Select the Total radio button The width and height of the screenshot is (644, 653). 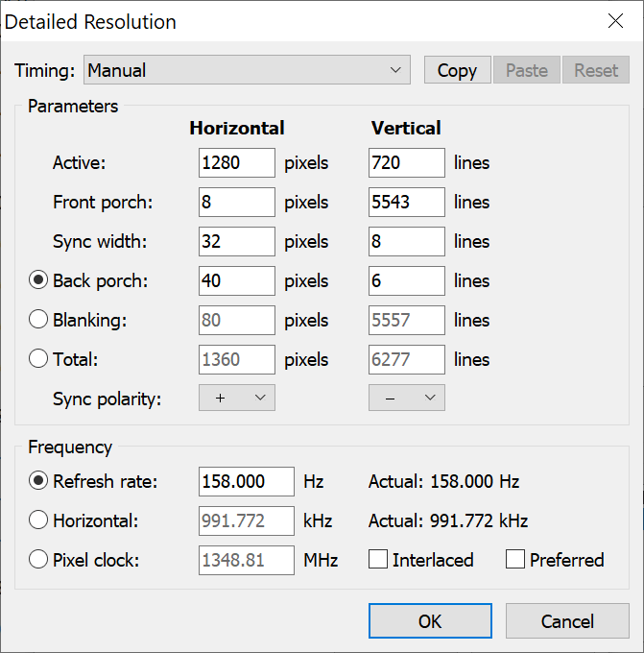click(x=38, y=359)
